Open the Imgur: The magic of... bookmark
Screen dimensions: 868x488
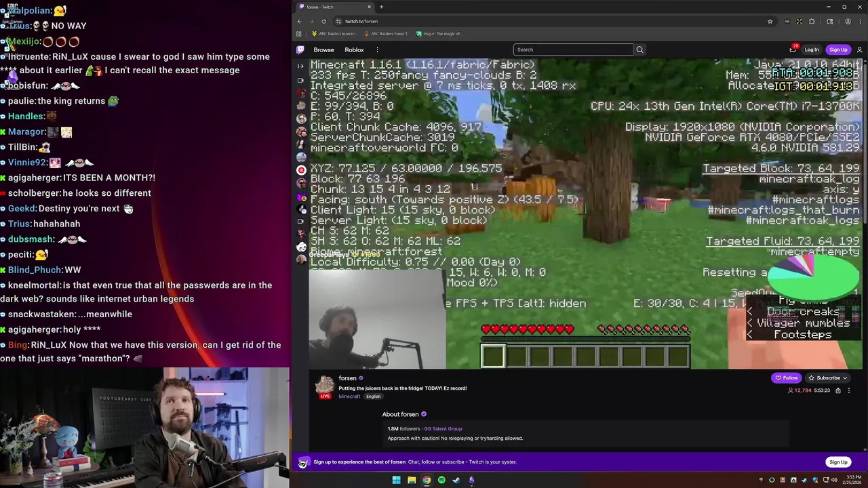click(439, 33)
